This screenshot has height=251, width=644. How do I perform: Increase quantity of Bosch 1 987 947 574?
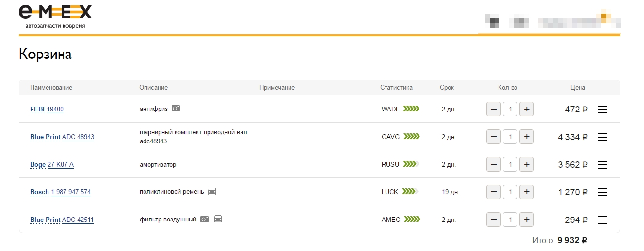click(527, 192)
